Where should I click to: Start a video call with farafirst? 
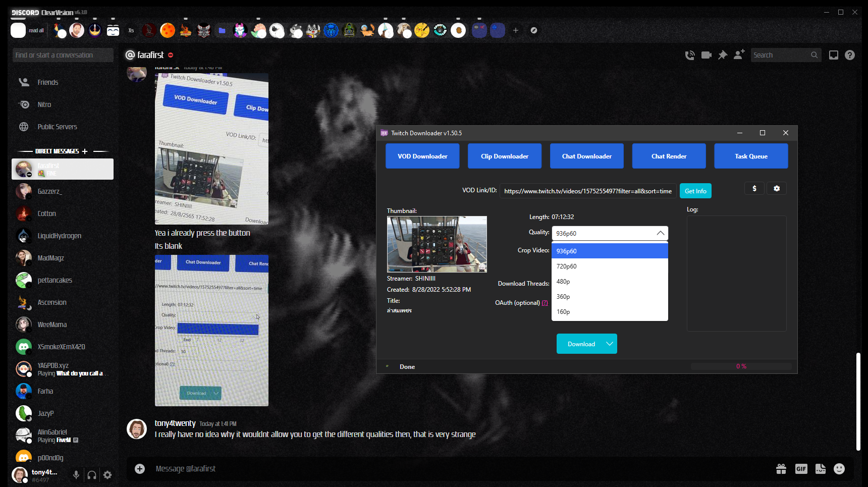pyautogui.click(x=706, y=55)
